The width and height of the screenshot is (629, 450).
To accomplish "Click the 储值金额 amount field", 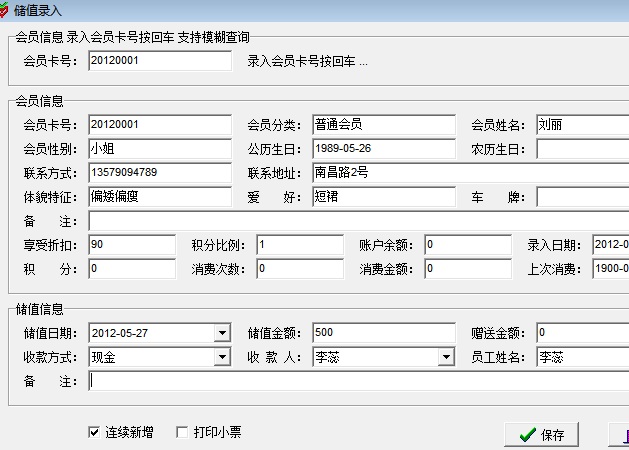I will pyautogui.click(x=383, y=333).
